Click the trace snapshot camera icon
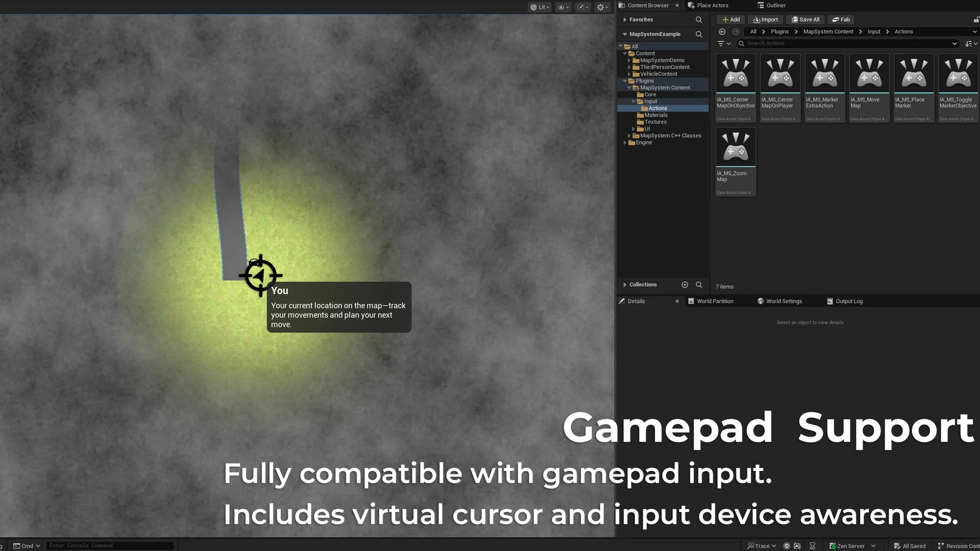Image resolution: width=980 pixels, height=551 pixels. (797, 546)
